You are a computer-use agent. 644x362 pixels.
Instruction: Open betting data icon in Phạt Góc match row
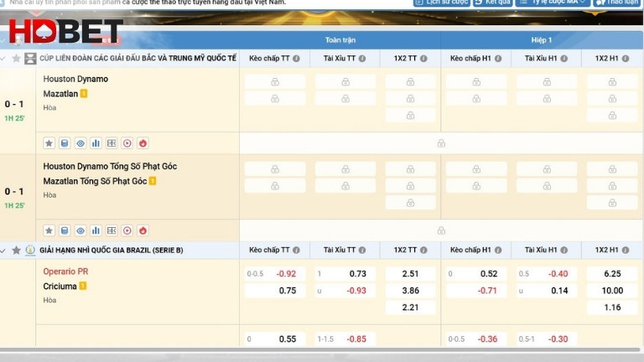tap(65, 230)
